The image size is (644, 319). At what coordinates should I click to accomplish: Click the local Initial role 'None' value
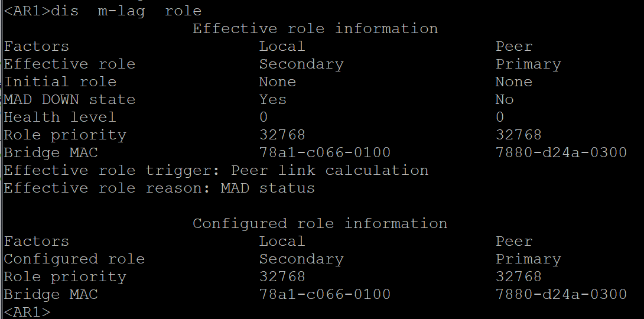tap(277, 82)
